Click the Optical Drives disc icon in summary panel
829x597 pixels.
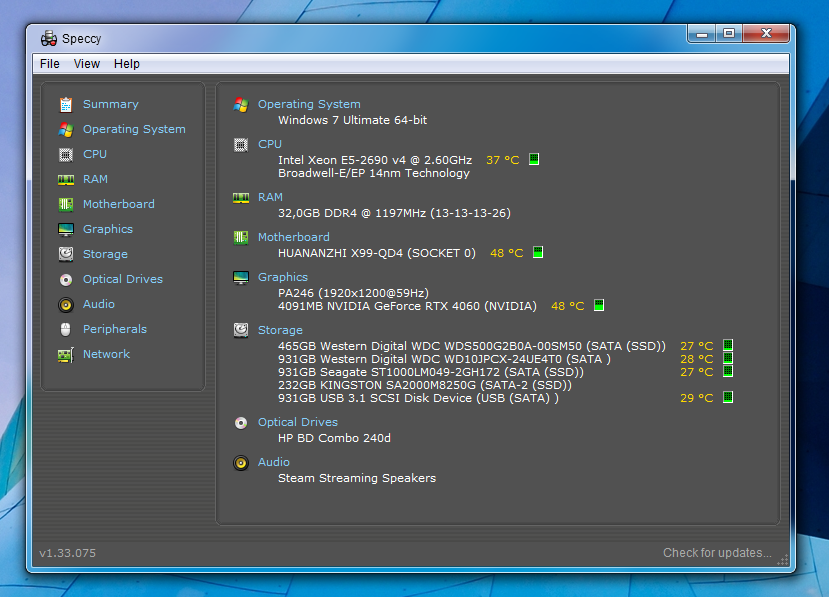click(241, 423)
